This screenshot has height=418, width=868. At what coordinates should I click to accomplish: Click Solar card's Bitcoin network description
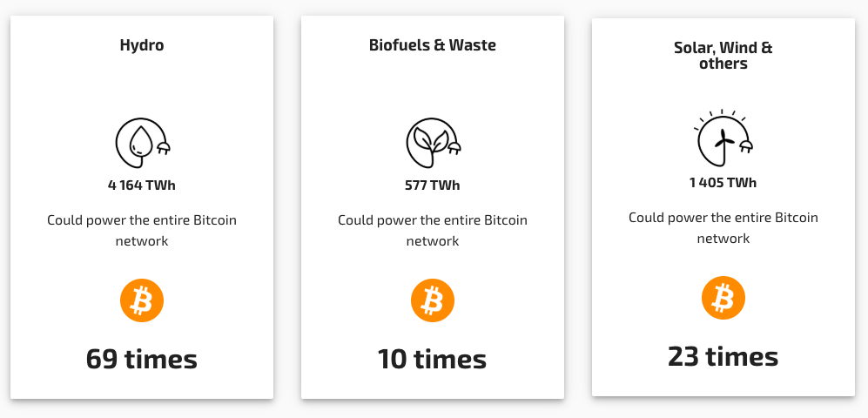point(723,227)
